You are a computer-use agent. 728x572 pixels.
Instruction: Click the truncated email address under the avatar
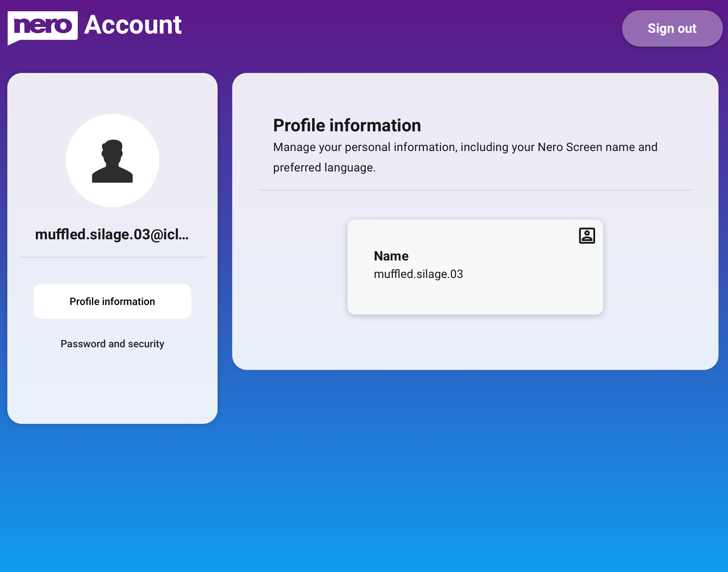click(112, 234)
